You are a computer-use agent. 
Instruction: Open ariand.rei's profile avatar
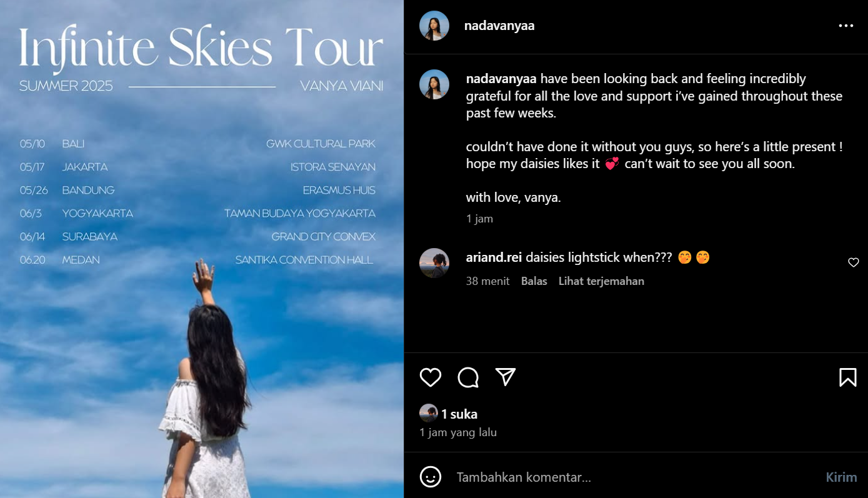point(434,263)
